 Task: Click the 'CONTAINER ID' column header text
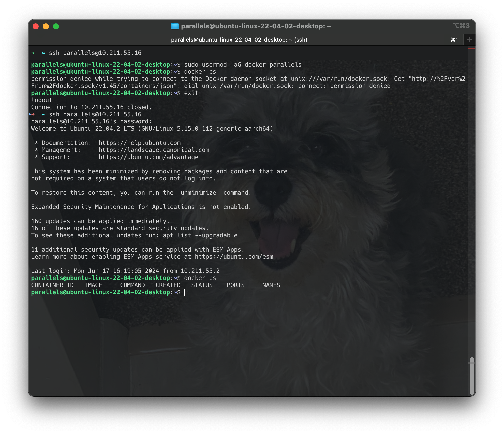[x=52, y=285]
